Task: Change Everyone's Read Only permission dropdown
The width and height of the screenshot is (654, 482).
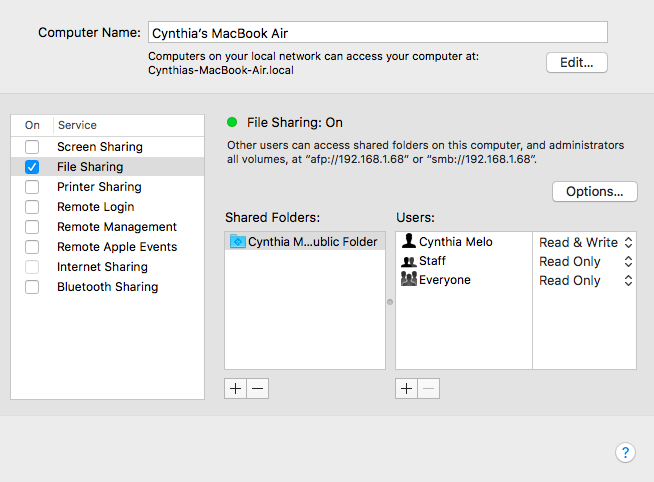Action: (585, 280)
